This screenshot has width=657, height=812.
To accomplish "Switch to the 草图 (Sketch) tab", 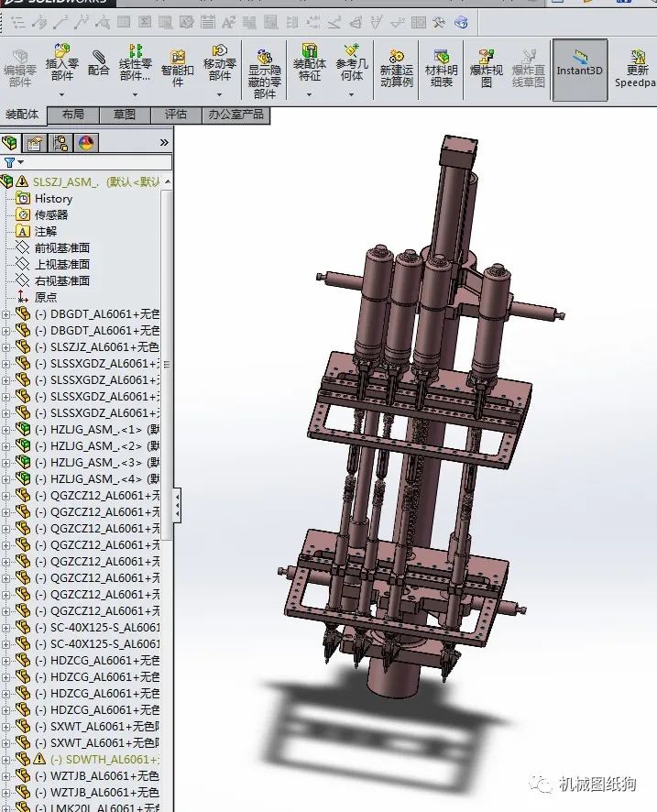I will tap(125, 115).
